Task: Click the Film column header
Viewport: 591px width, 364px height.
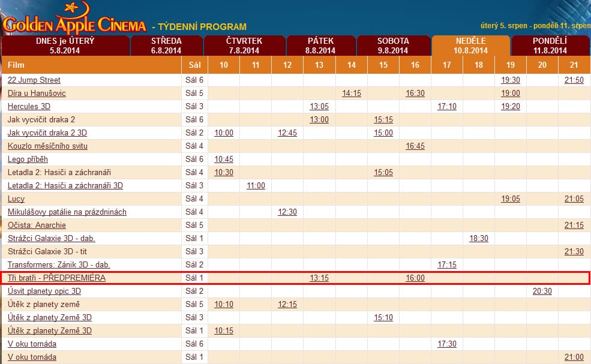Action: 16,65
